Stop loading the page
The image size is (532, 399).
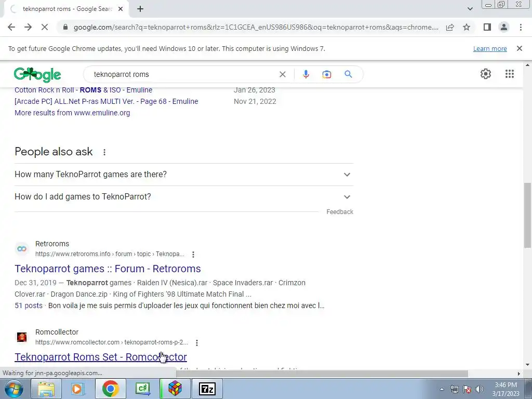click(x=45, y=27)
